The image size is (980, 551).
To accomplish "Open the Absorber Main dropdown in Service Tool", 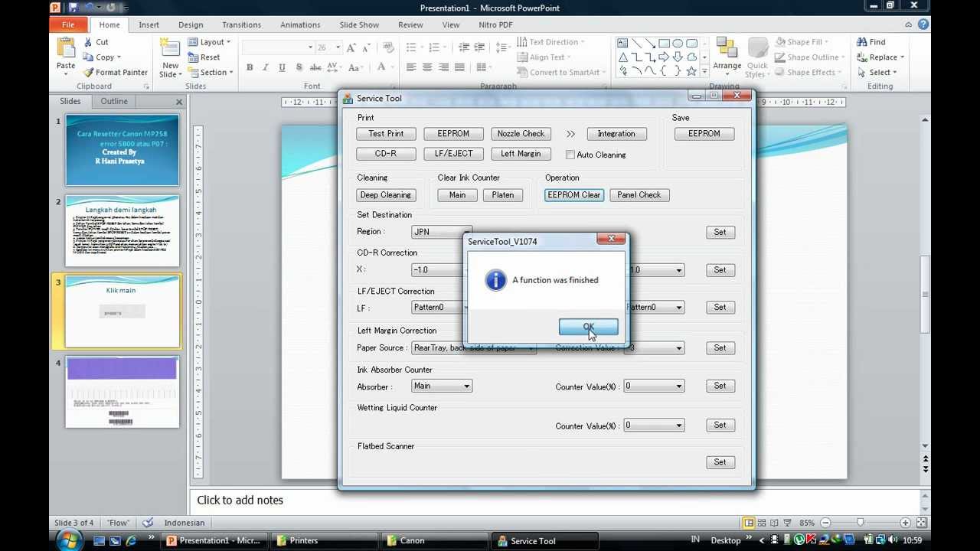I will 442,386.
